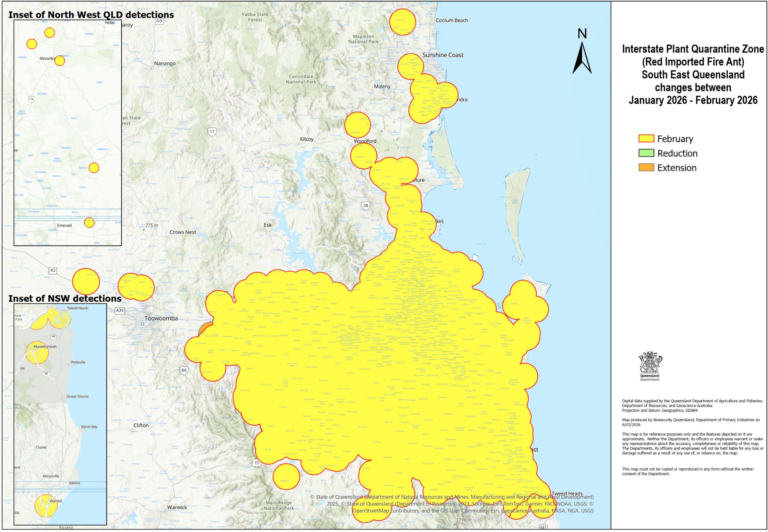The width and height of the screenshot is (768, 532).
Task: Click the yellow February legend swatch
Action: [x=646, y=138]
